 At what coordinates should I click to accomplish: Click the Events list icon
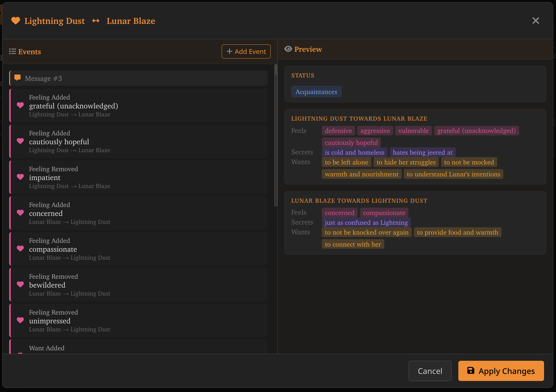click(x=13, y=51)
